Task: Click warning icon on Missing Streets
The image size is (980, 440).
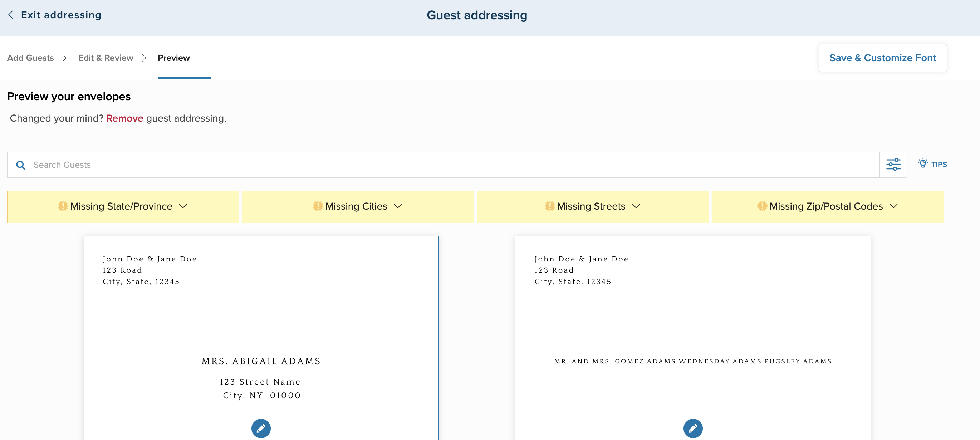Action: coord(549,206)
